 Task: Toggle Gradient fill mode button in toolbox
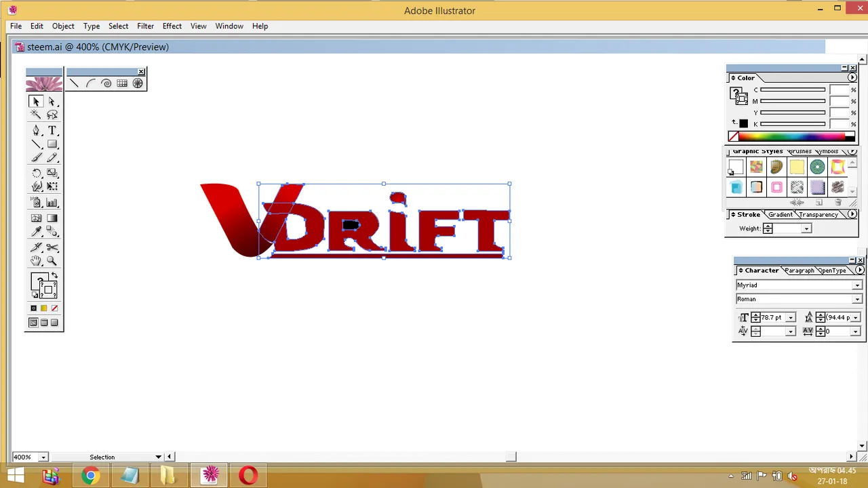pos(44,308)
